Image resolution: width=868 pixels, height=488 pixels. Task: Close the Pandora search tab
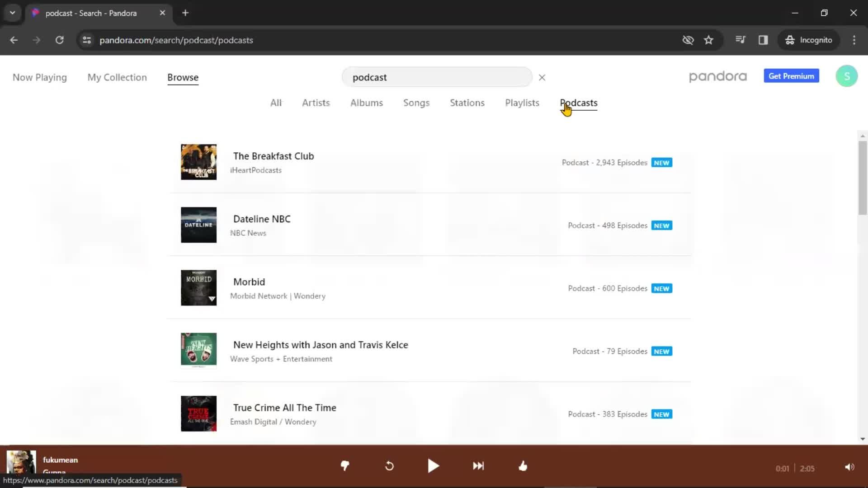click(x=162, y=13)
